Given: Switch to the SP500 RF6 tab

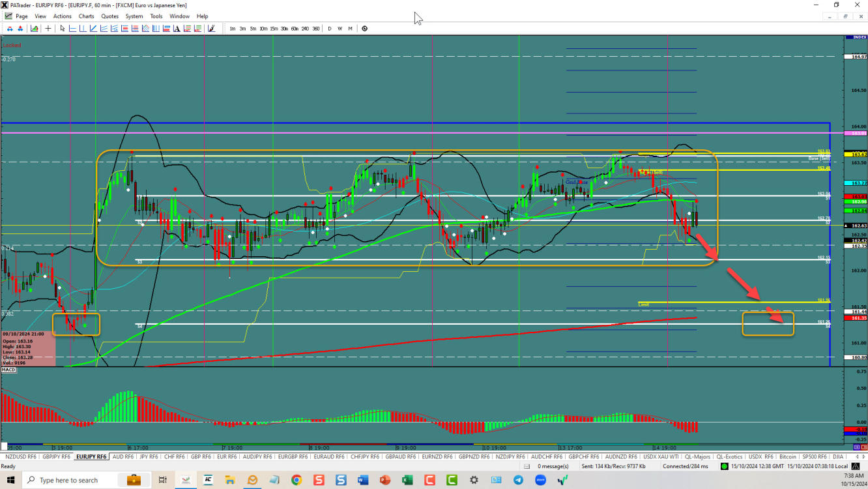Looking at the screenshot, I should 815,456.
